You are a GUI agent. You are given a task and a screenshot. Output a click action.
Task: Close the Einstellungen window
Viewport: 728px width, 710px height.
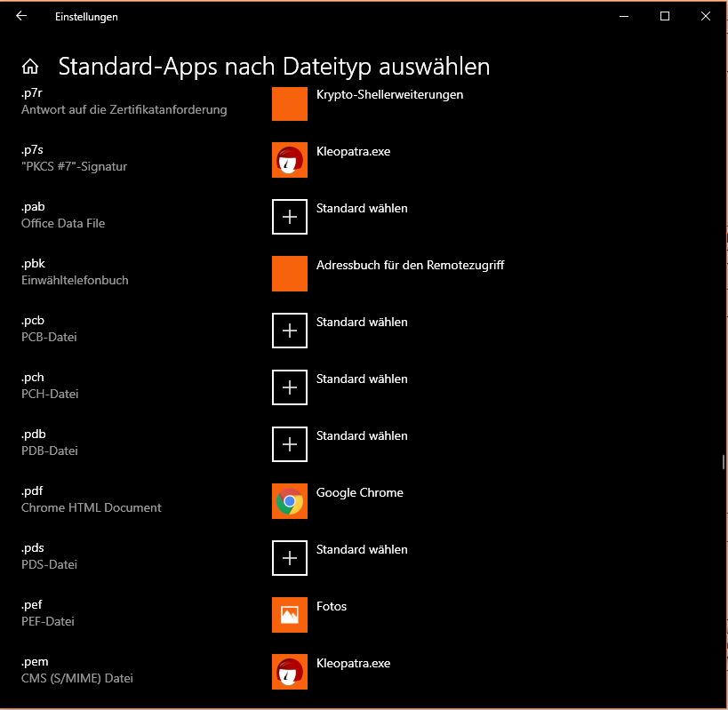tap(705, 16)
